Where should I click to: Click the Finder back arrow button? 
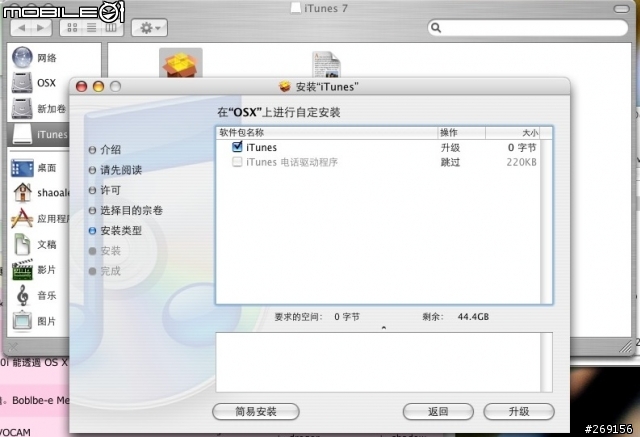pyautogui.click(x=22, y=28)
